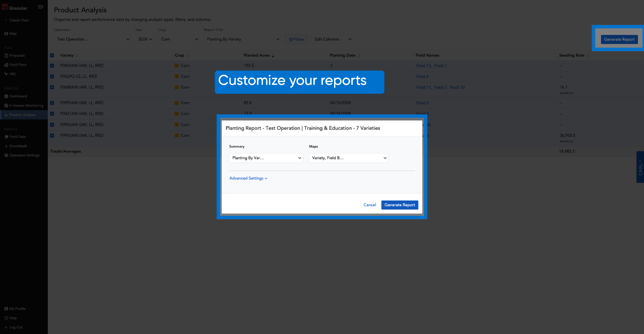
Task: Click the Downloads arrow icon
Action: pos(6,146)
